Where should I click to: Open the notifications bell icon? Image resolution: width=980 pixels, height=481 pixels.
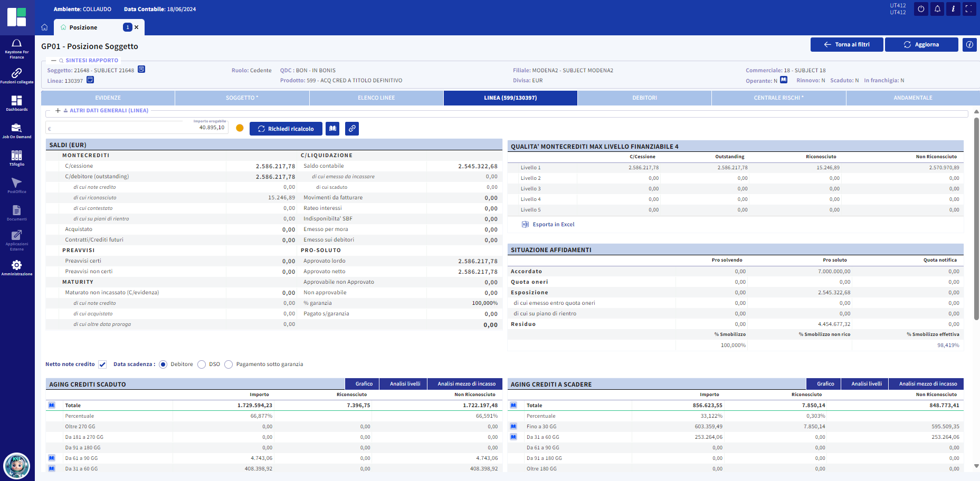point(937,9)
